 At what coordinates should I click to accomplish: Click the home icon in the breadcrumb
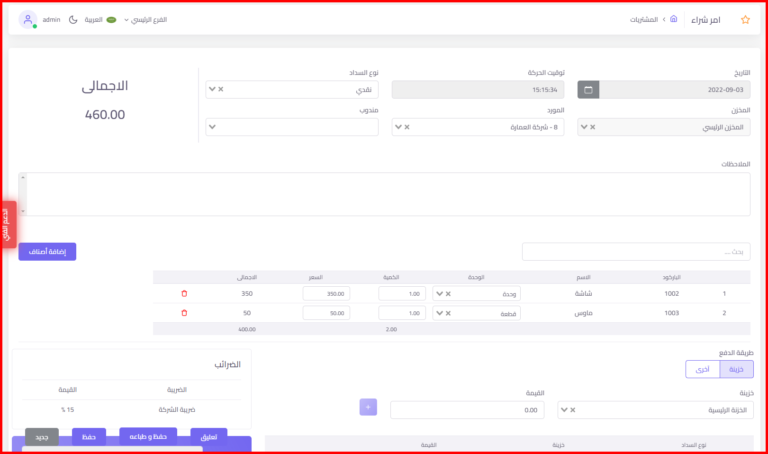coord(673,19)
